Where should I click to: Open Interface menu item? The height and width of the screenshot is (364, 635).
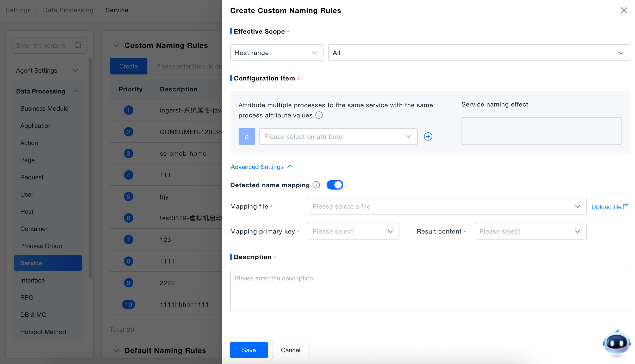click(48, 280)
